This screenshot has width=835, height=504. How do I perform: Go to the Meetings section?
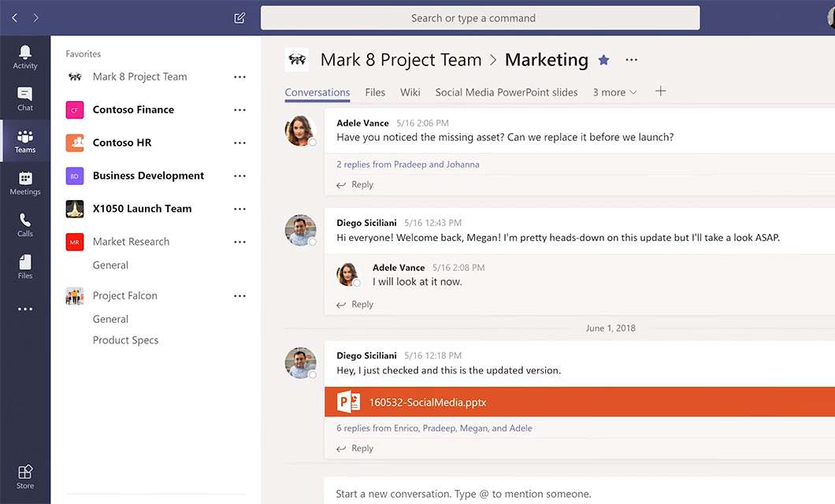pyautogui.click(x=24, y=183)
